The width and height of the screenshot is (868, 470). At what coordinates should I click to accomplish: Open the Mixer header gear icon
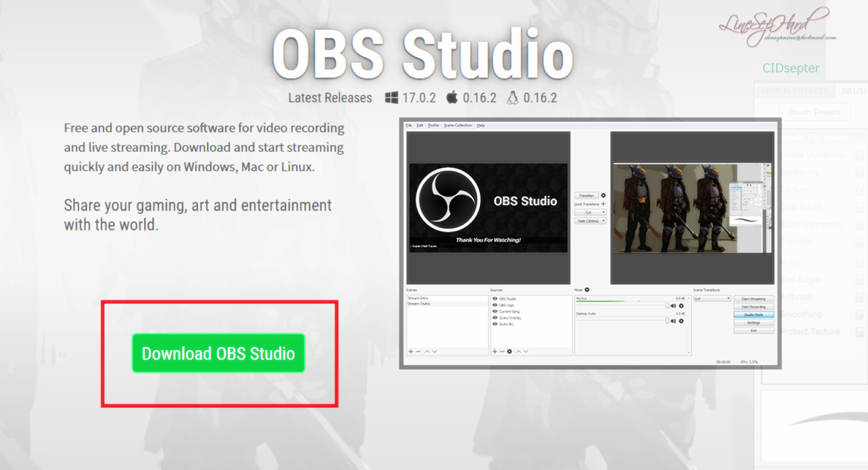pos(587,290)
